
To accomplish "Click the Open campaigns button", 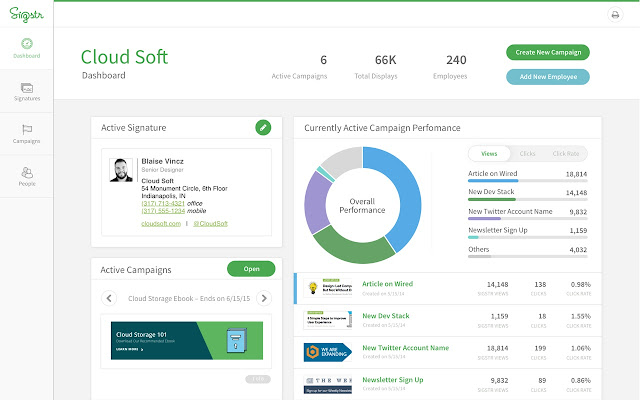I will pyautogui.click(x=251, y=269).
